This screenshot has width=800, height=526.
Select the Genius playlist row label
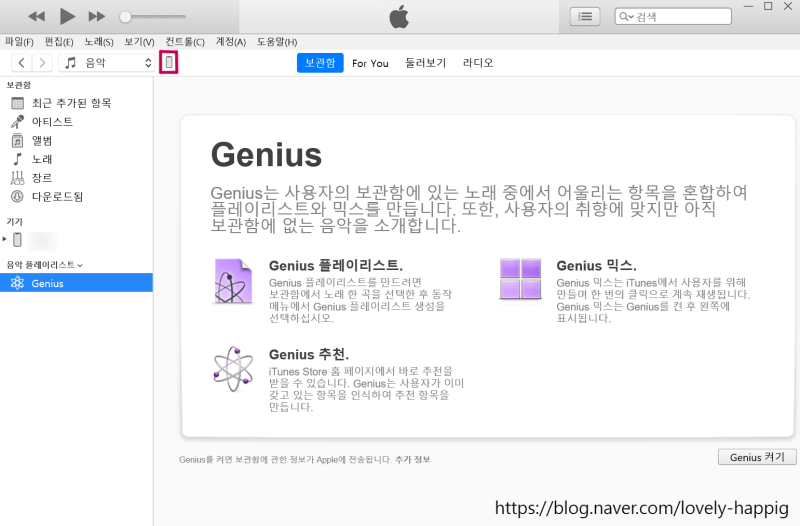pos(47,284)
